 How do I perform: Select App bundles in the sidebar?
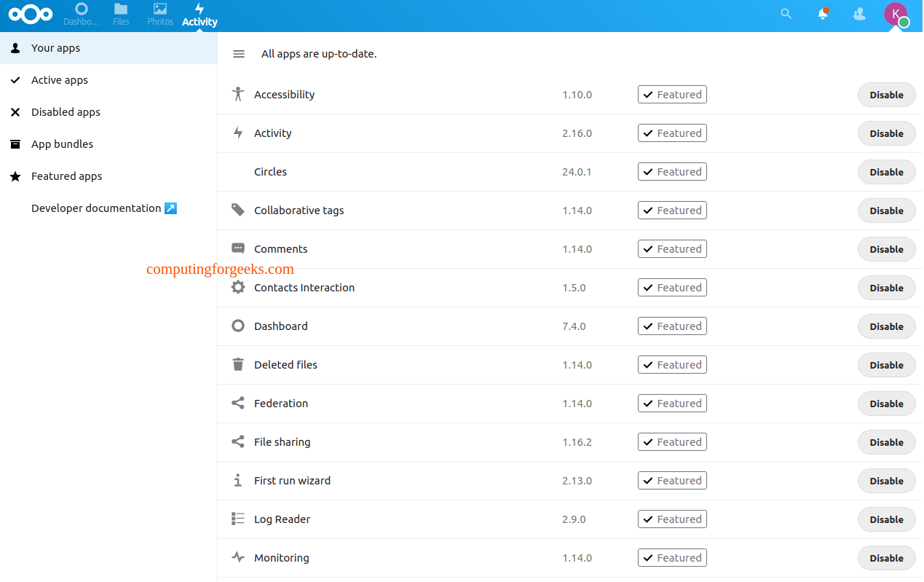coord(61,143)
